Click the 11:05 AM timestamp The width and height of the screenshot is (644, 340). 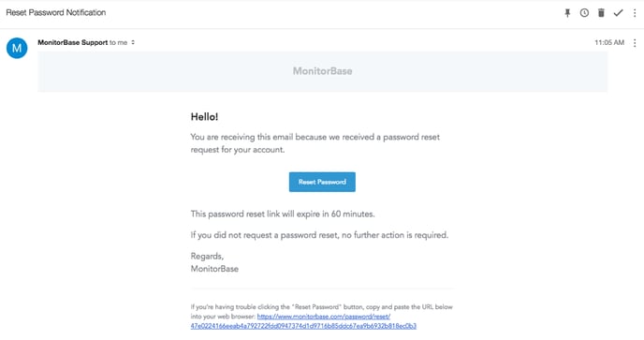(609, 42)
